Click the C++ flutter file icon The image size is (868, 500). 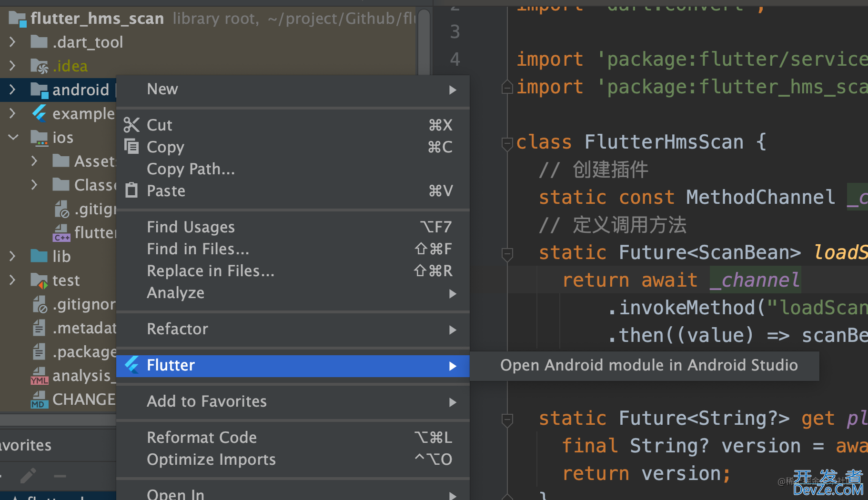point(61,233)
